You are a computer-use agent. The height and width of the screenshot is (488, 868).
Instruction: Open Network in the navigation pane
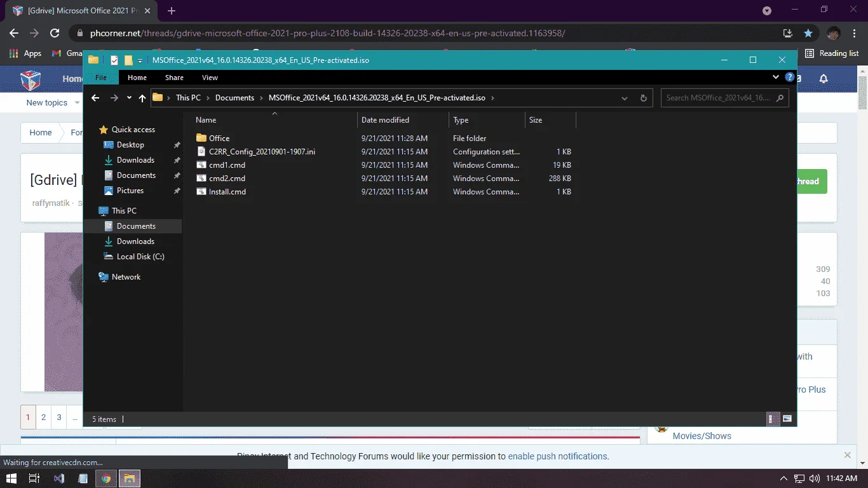pyautogui.click(x=126, y=277)
